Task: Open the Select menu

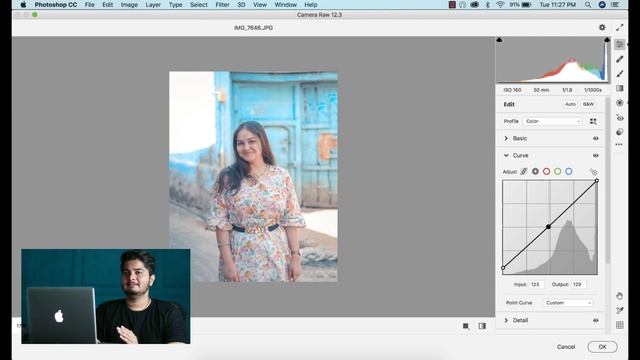Action: coord(199,5)
